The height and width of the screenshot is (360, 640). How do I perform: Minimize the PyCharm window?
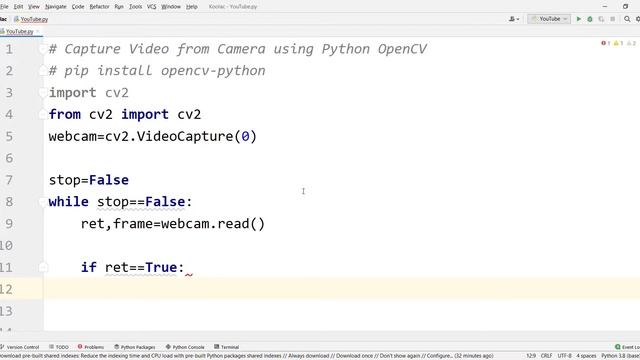click(604, 7)
